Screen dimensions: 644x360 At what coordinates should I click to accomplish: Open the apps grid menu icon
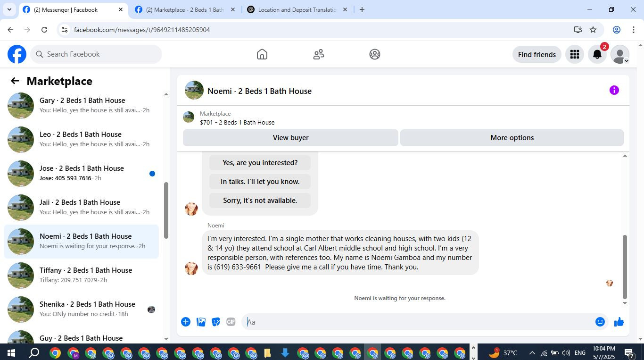[574, 54]
